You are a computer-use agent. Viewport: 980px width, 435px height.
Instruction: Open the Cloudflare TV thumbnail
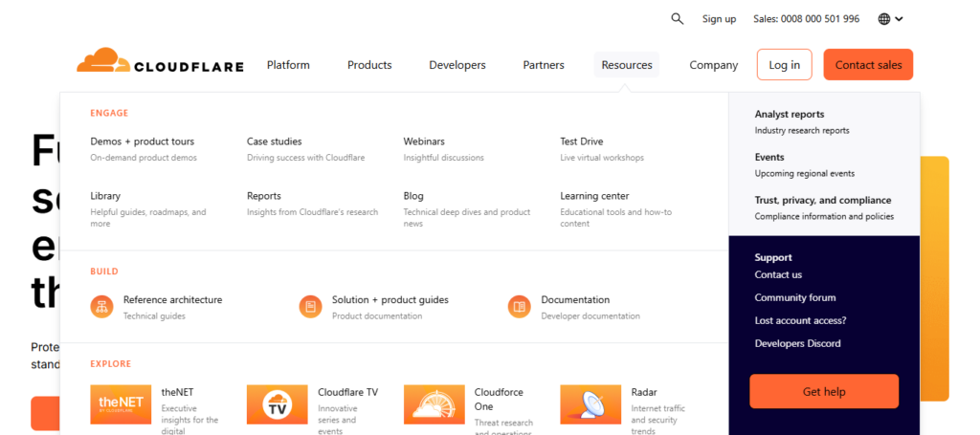277,404
